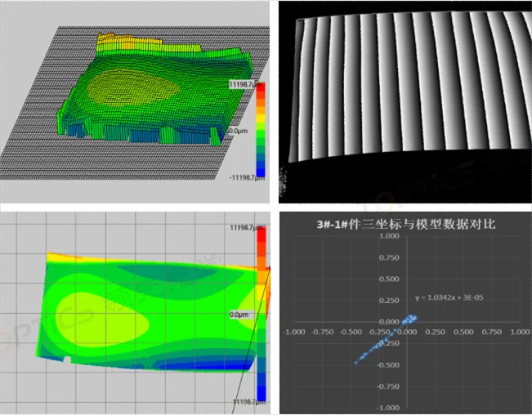The height and width of the screenshot is (415, 532).
Task: Click the 1.000 label on the horizontal axis
Action: [x=520, y=332]
